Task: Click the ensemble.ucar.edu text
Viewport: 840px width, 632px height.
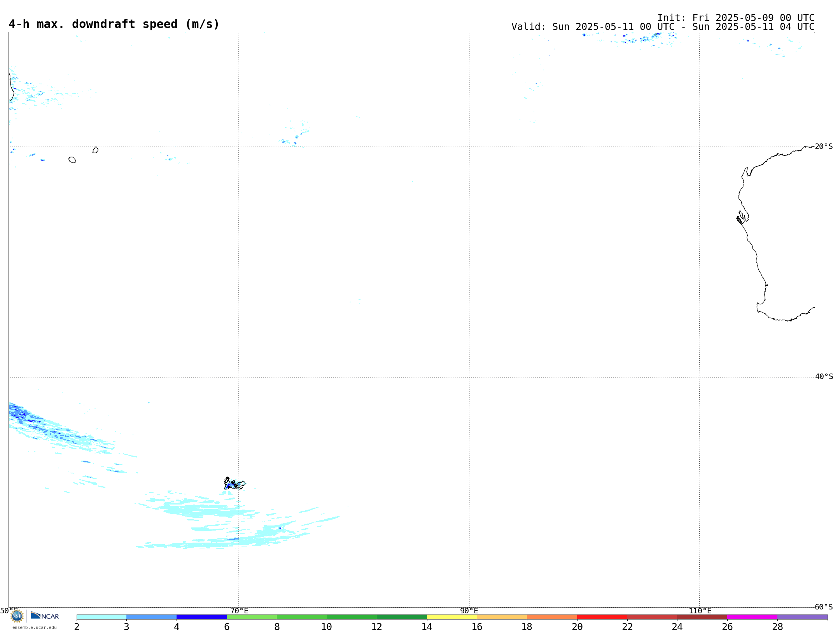Action: point(35,627)
